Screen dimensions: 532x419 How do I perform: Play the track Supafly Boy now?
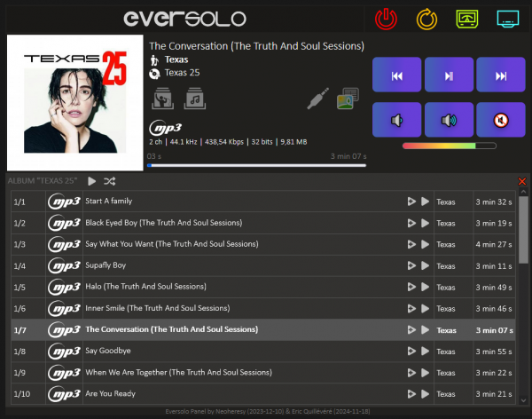[425, 265]
